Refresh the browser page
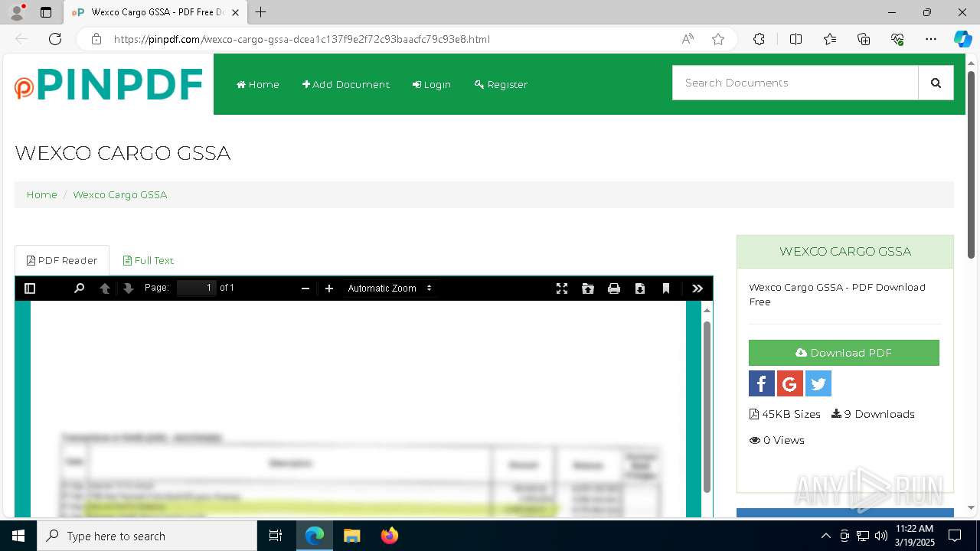This screenshot has width=980, height=551. point(55,39)
